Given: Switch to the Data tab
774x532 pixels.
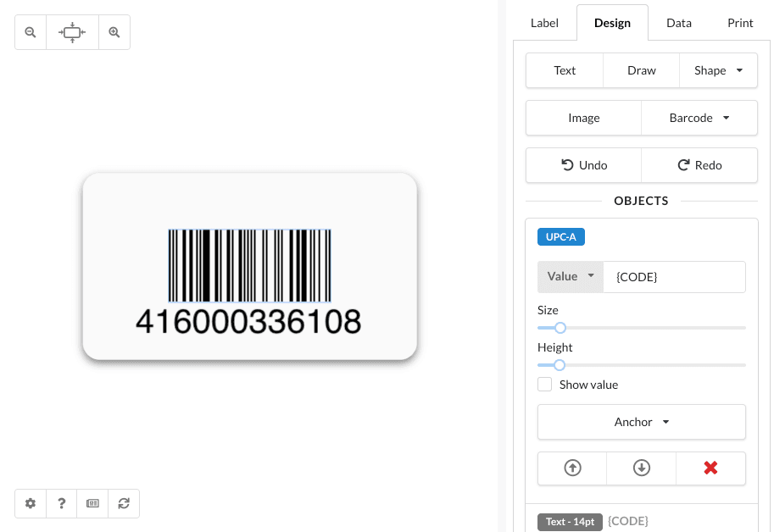Looking at the screenshot, I should 678,23.
